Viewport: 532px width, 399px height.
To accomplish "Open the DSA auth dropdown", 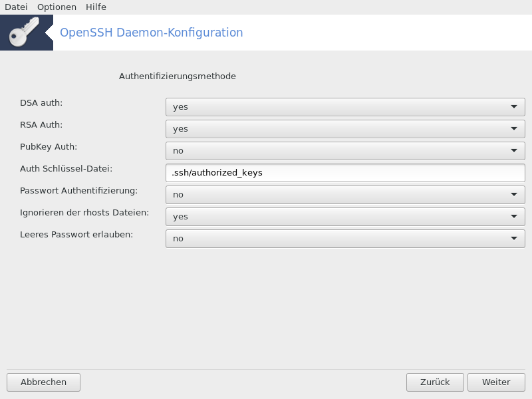I will (345, 107).
